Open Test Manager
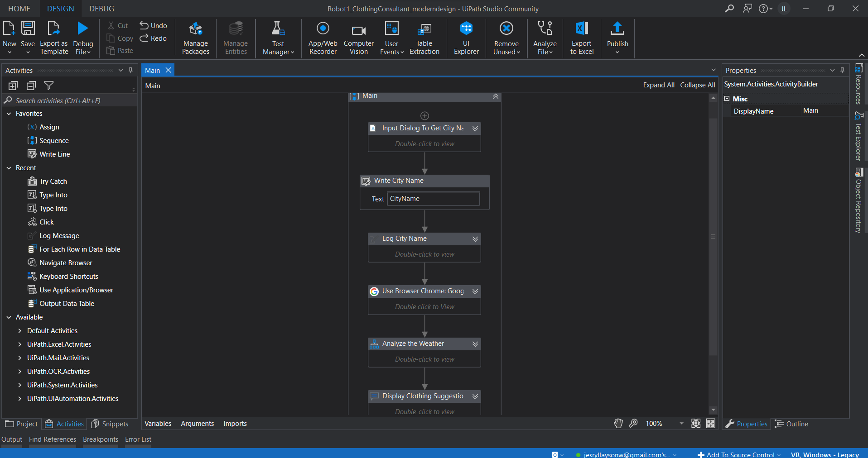The height and width of the screenshot is (458, 868). pos(278,38)
